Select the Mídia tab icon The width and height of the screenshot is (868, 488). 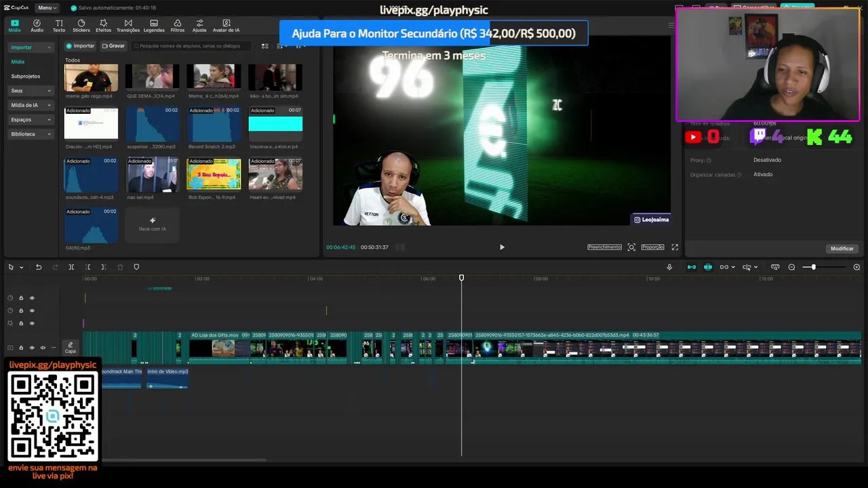[x=14, y=26]
